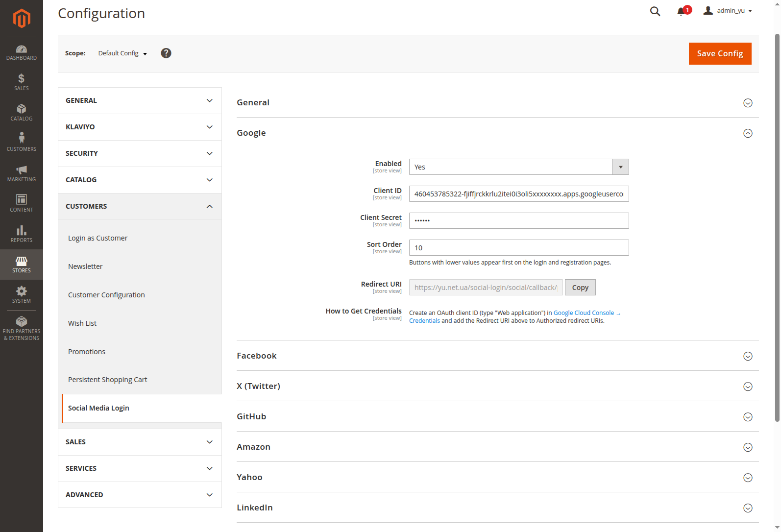Open Customer Configuration settings

pos(106,295)
